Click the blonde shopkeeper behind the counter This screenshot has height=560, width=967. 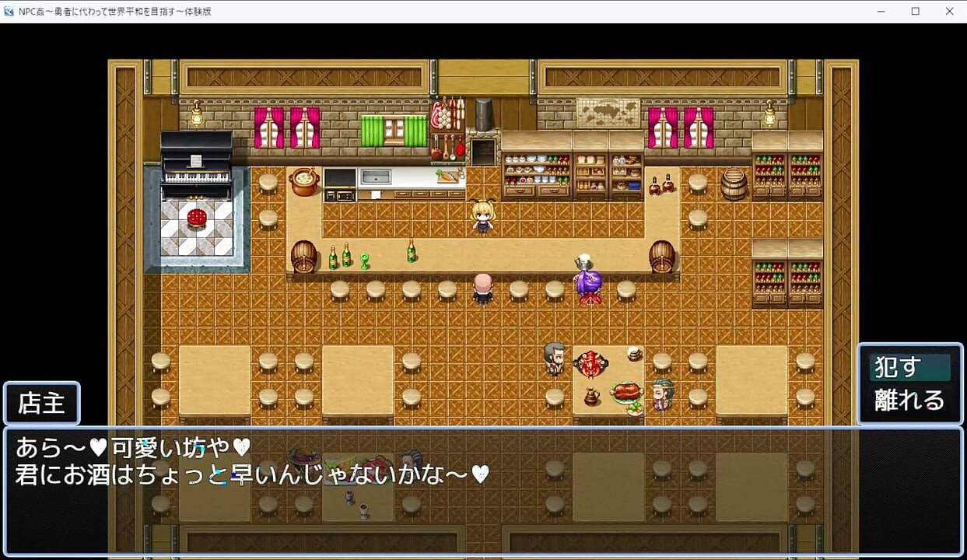[x=483, y=215]
